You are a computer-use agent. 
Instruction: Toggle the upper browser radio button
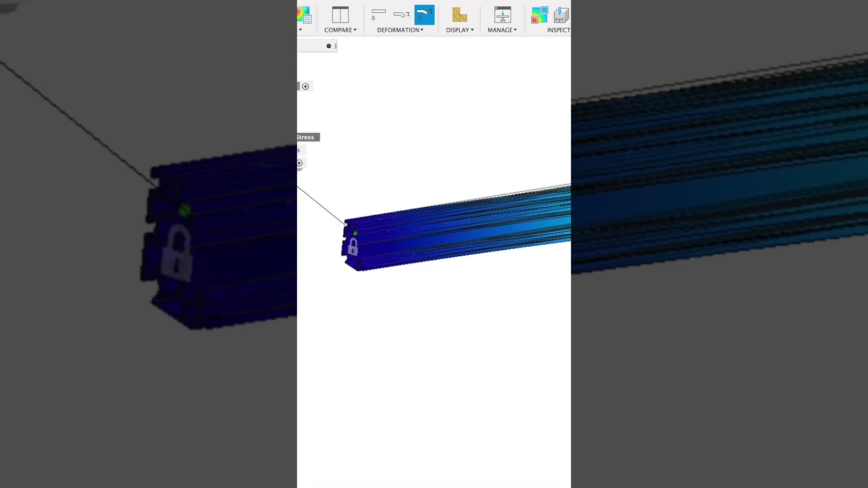305,86
